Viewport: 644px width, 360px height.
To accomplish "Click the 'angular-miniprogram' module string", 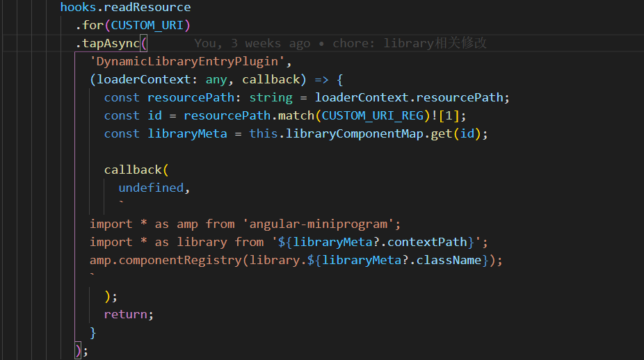I will [x=319, y=224].
